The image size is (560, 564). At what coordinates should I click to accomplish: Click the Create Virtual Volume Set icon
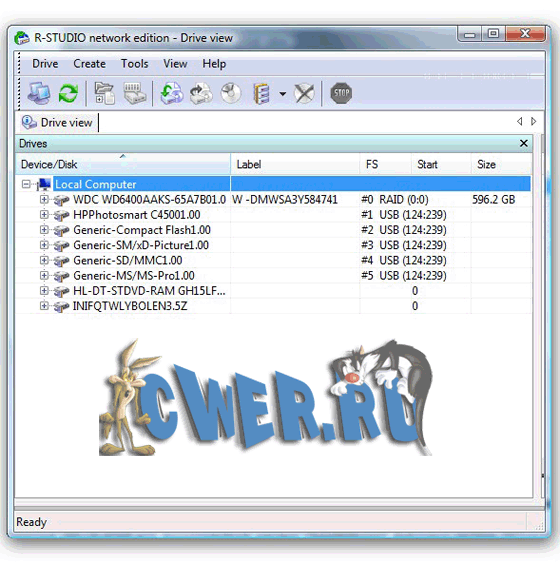(x=261, y=94)
